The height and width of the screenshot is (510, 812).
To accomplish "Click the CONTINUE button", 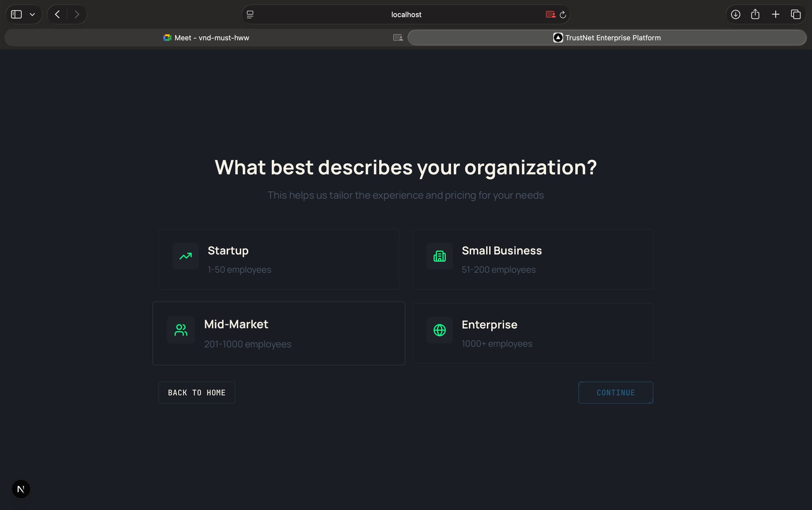I will pyautogui.click(x=615, y=392).
